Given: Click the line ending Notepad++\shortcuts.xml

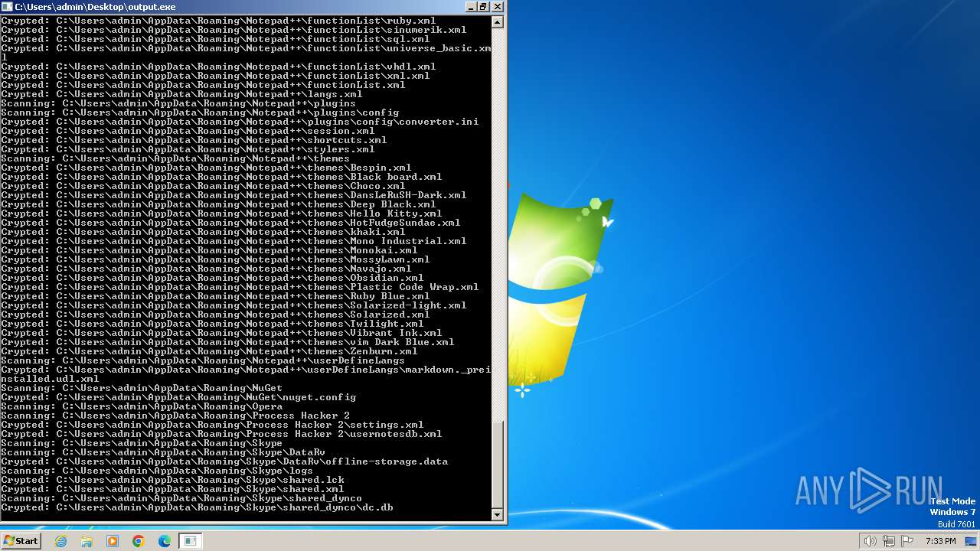Looking at the screenshot, I should 194,140.
